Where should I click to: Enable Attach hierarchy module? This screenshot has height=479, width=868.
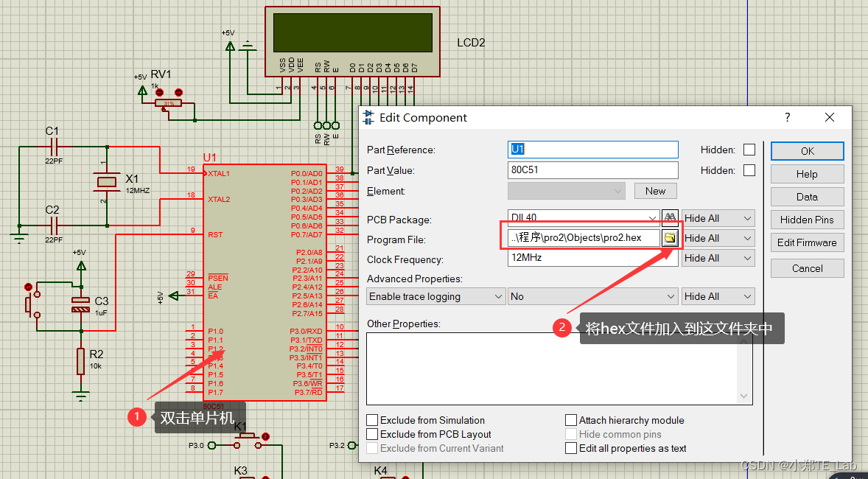pos(571,420)
